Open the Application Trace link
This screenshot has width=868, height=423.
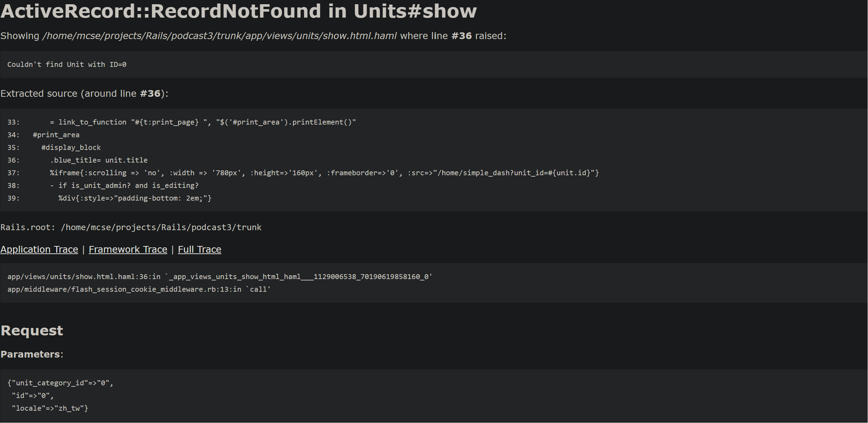click(x=39, y=250)
